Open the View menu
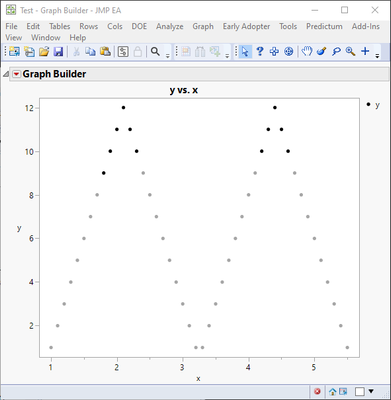The height and width of the screenshot is (400, 391). (x=14, y=38)
